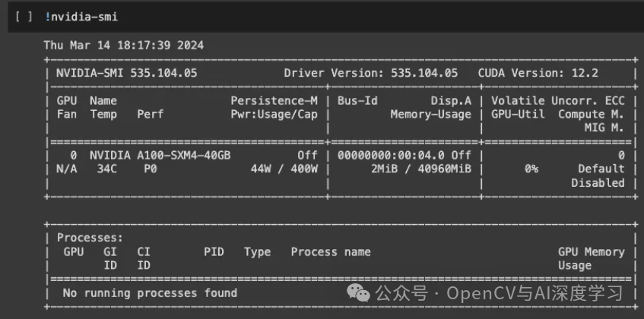644x319 pixels.
Task: Click the '34C' temperature value
Action: [x=106, y=169]
